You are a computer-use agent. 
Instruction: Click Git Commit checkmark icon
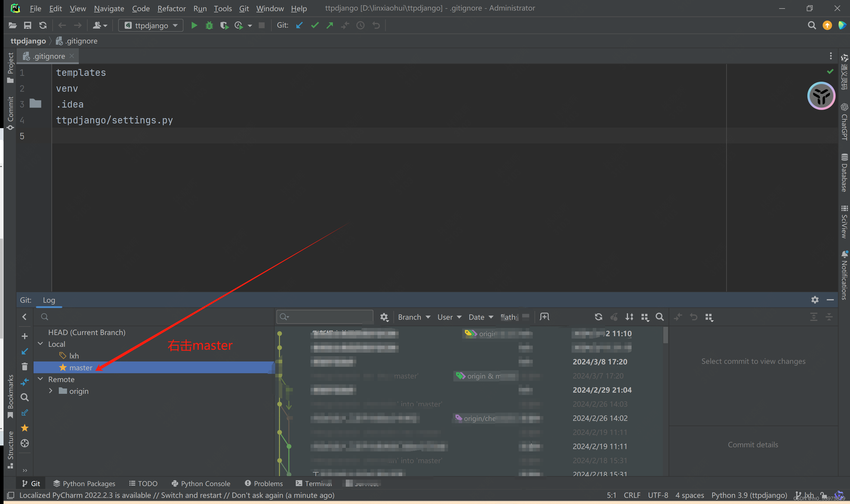click(315, 26)
